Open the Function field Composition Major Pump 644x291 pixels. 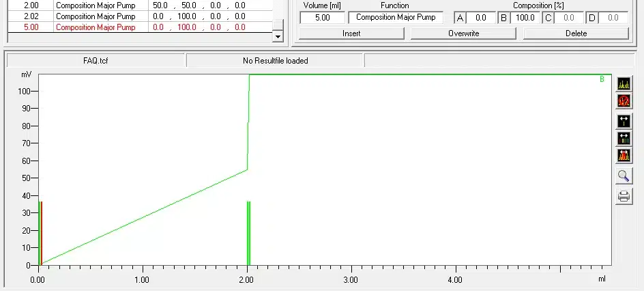pyautogui.click(x=395, y=18)
